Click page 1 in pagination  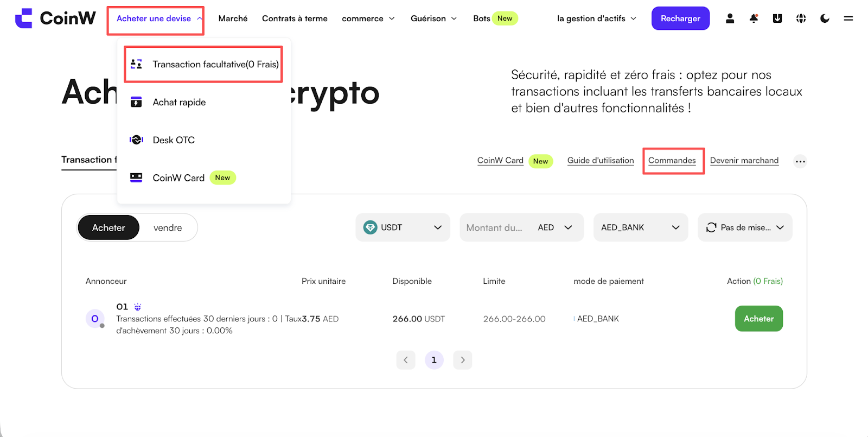(x=434, y=360)
